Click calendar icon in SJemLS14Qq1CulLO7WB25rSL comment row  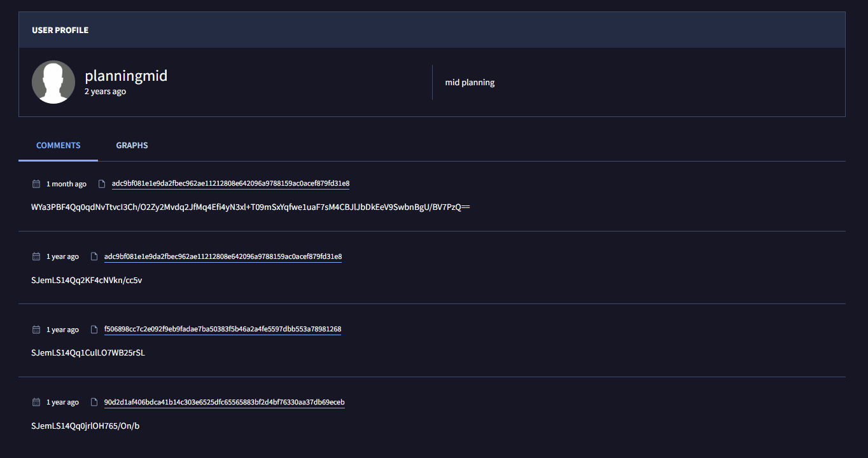tap(36, 330)
